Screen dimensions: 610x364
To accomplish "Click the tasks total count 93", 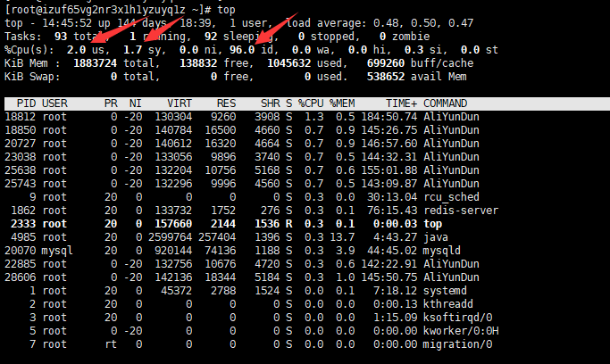I will tap(61, 37).
